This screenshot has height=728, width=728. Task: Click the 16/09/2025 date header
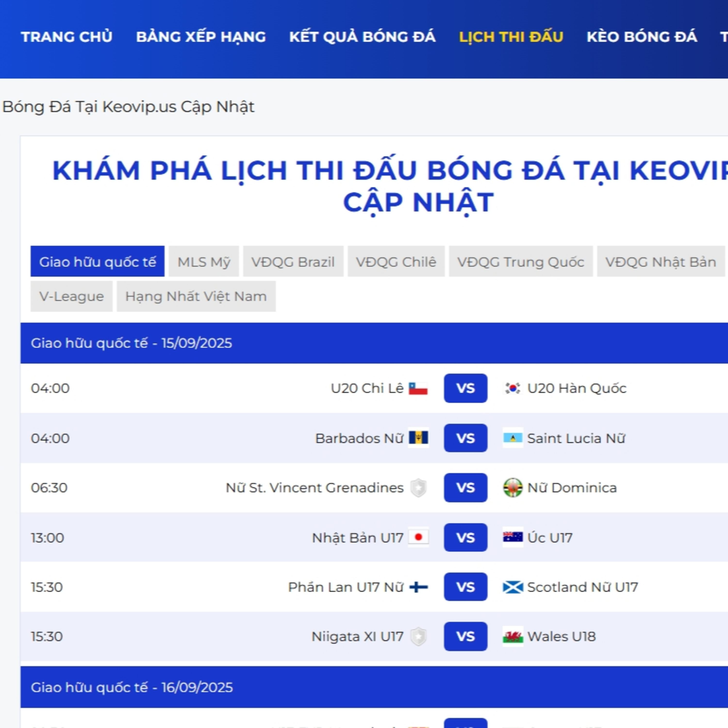374,687
